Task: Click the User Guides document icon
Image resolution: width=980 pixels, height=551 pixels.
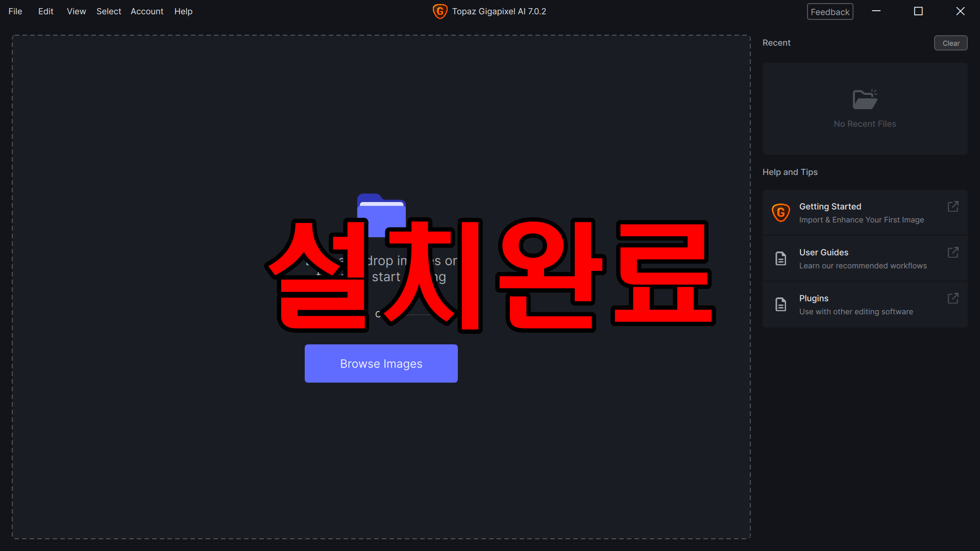Action: [780, 258]
